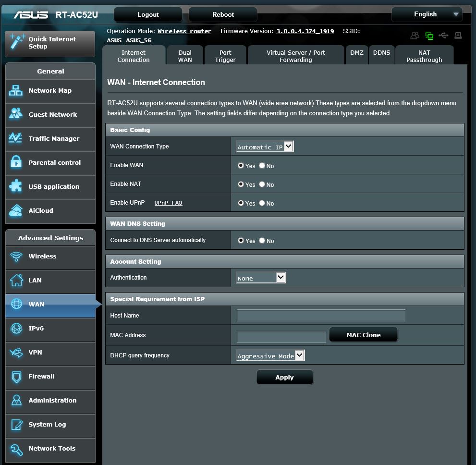Open the Quick Internet Setup wizard icon
476x465 pixels.
point(17,42)
